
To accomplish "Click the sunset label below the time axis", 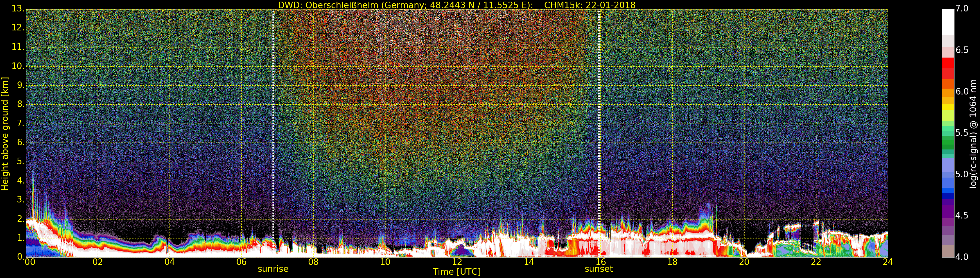I will click(598, 269).
